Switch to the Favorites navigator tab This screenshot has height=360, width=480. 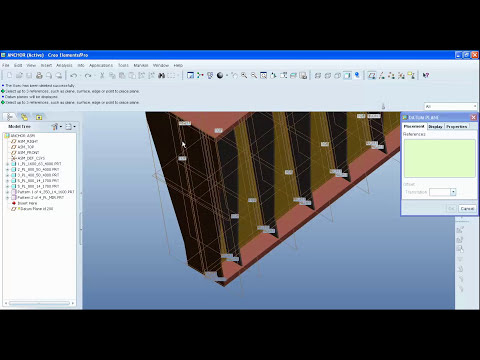(39, 117)
